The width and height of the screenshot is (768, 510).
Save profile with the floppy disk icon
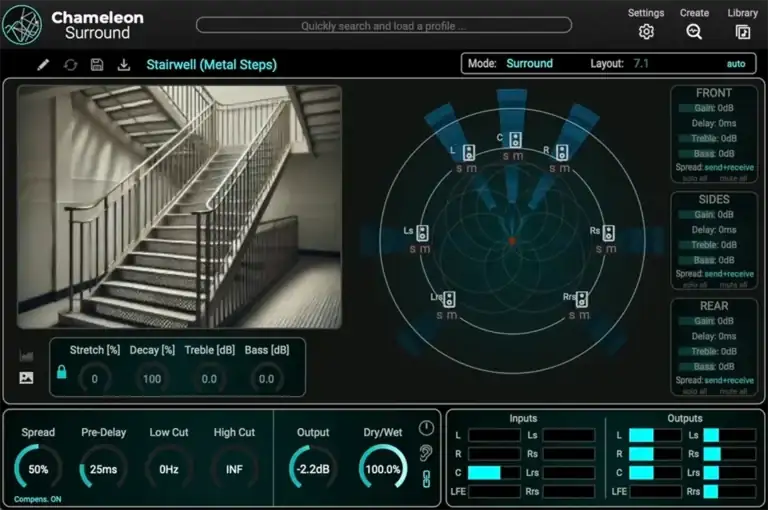pos(97,65)
